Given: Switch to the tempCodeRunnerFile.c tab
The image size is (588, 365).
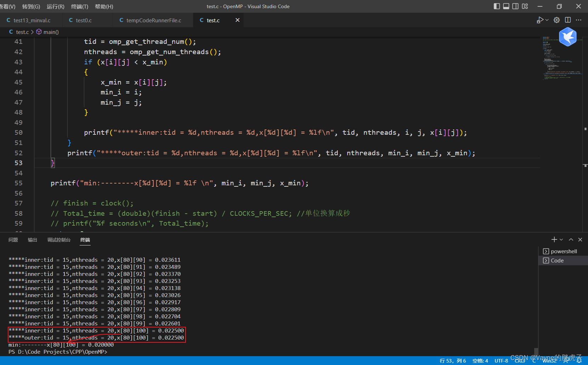Looking at the screenshot, I should click(153, 20).
